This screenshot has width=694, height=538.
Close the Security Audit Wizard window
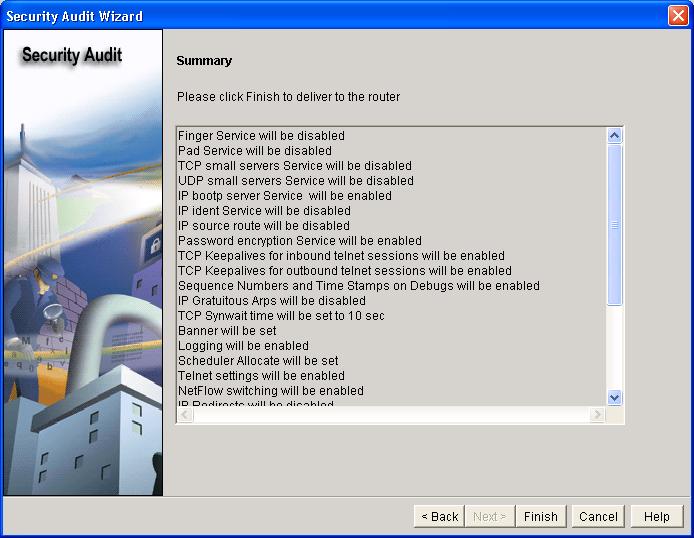coord(677,16)
